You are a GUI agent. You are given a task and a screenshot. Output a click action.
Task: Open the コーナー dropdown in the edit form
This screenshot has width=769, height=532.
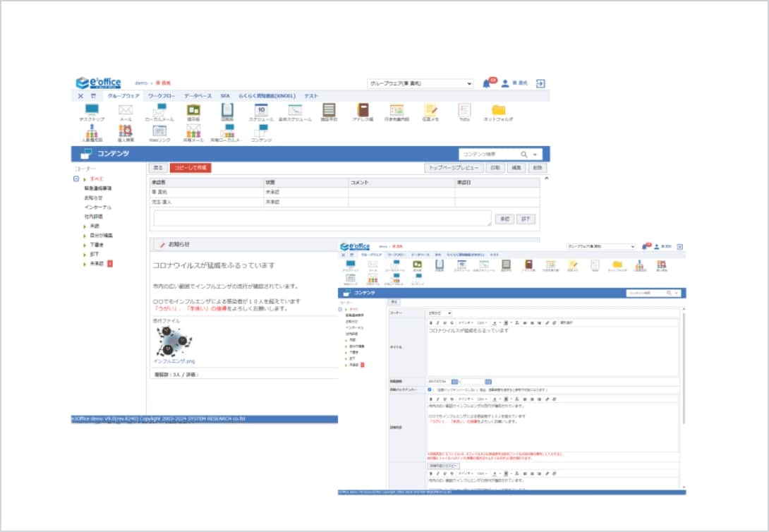pos(440,313)
